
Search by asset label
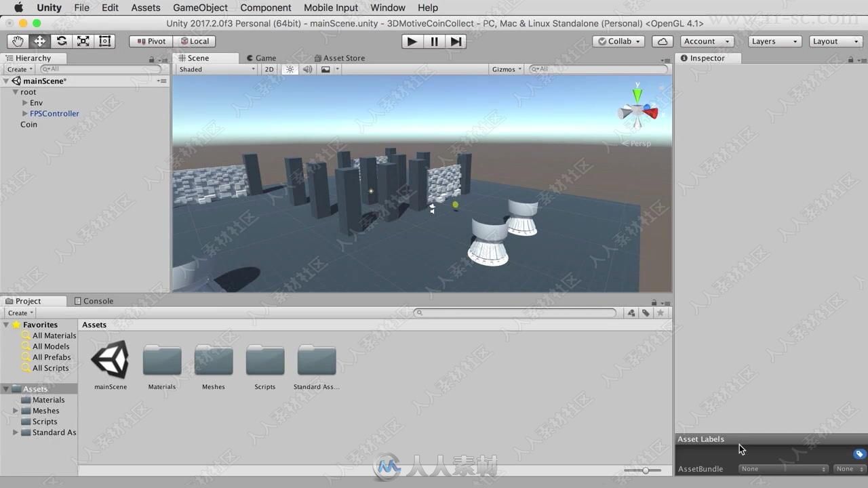646,313
